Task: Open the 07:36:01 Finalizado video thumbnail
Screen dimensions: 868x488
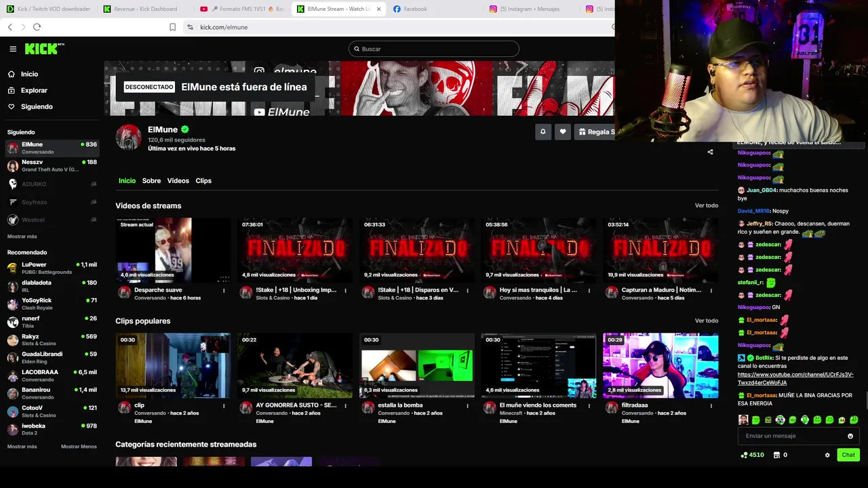Action: coord(295,249)
